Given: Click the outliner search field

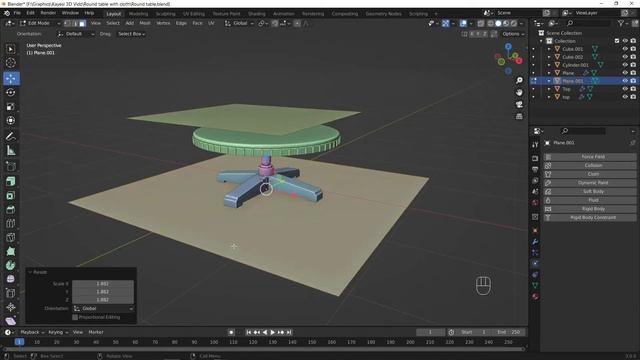Looking at the screenshot, I should tap(588, 24).
